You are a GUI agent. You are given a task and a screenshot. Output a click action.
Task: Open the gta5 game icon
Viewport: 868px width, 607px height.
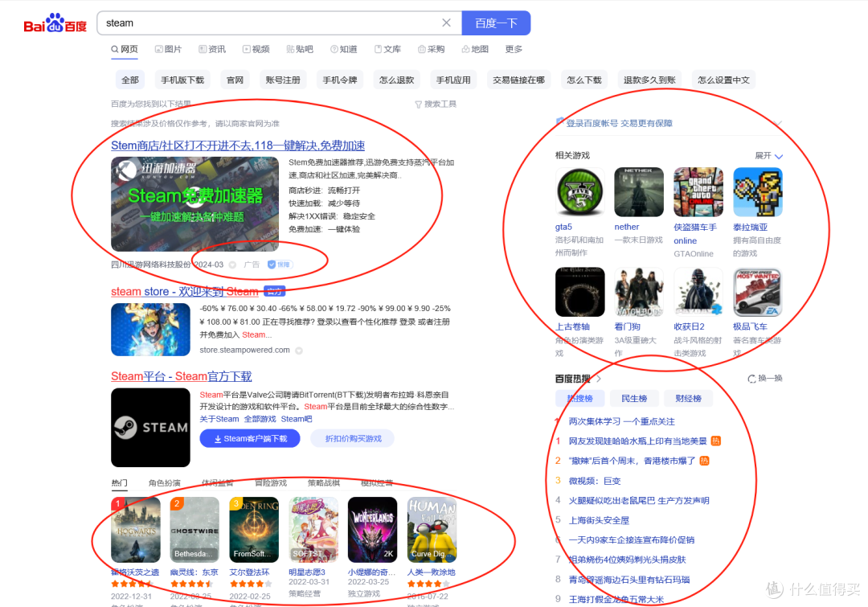(579, 192)
